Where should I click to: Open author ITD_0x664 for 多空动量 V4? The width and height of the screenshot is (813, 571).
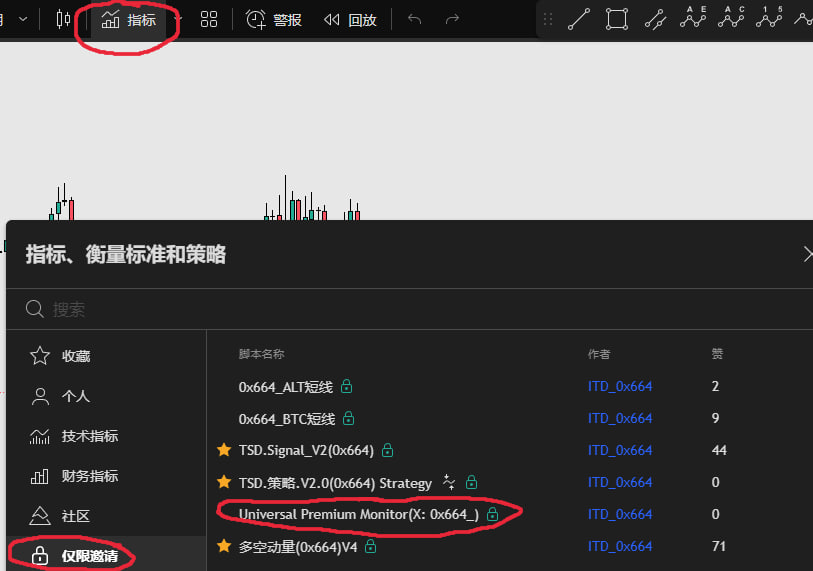click(620, 546)
